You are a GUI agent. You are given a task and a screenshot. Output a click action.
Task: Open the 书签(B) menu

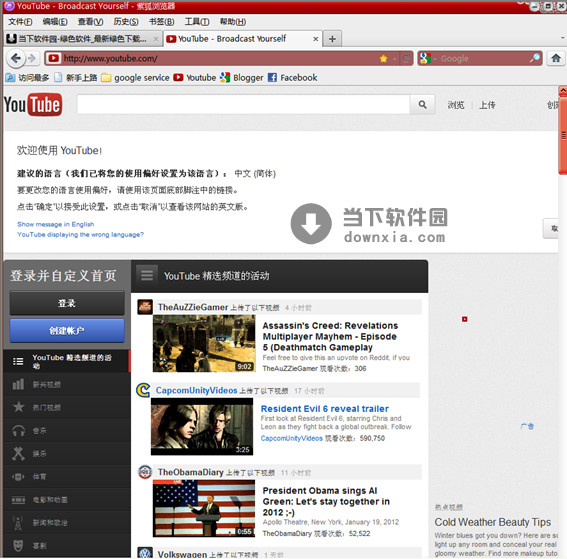click(161, 22)
